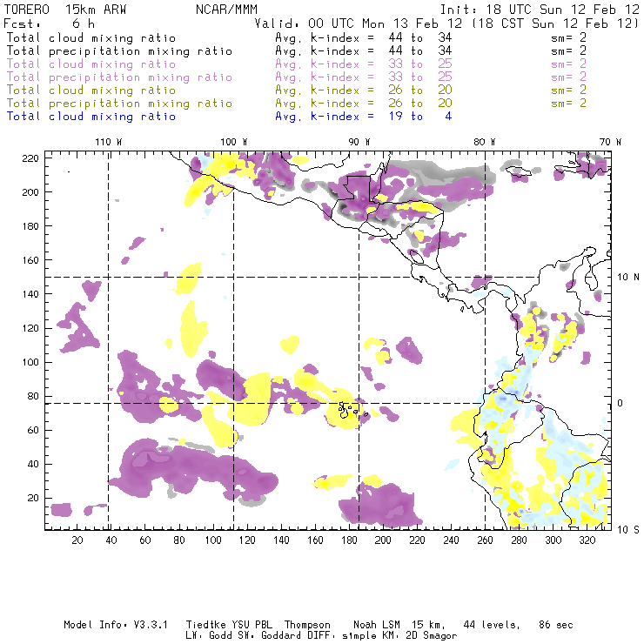This screenshot has height=644, width=644.
Task: Select the "80 W" longitude label
Action: 485,142
